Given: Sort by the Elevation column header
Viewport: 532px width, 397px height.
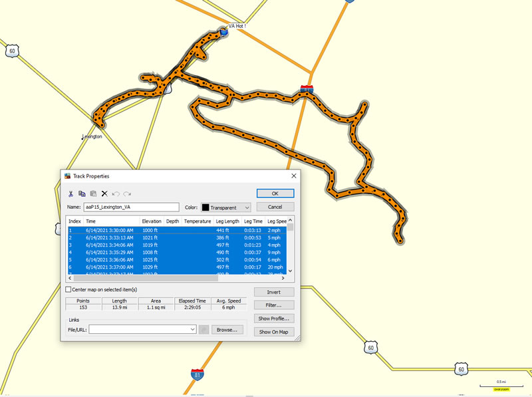Looking at the screenshot, I should 152,221.
